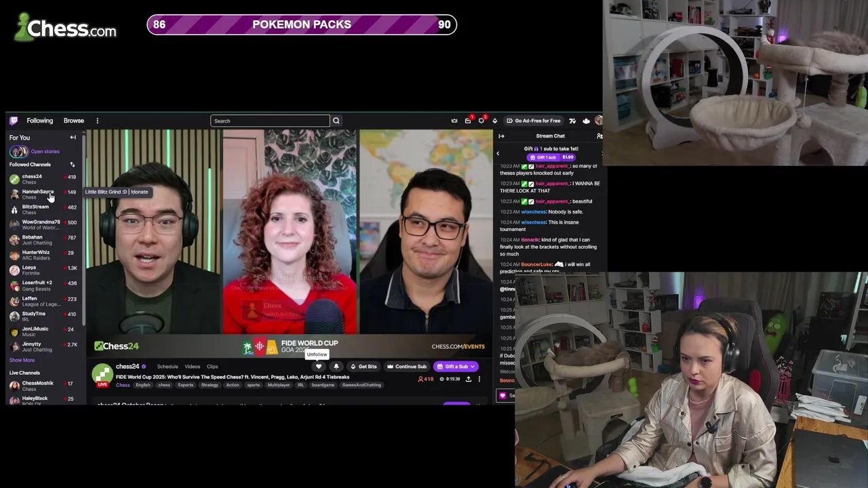Click the Chess category link
Image resolution: width=868 pixels, height=488 pixels.
pos(123,385)
